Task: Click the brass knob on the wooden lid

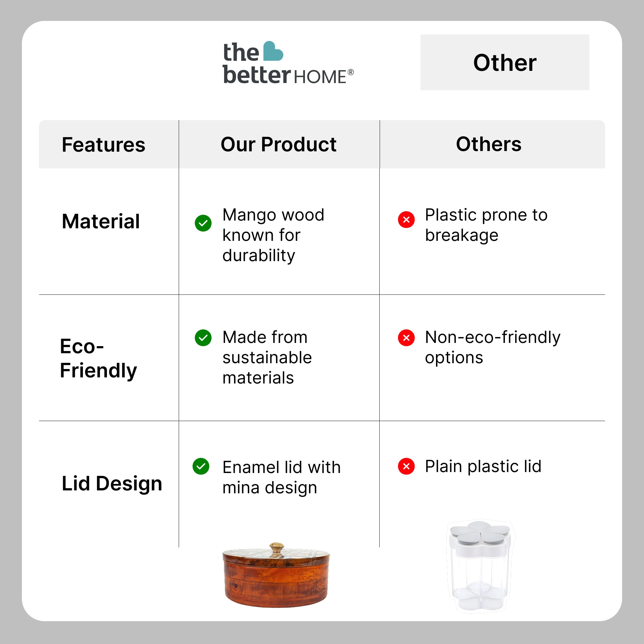Action: pos(277,548)
